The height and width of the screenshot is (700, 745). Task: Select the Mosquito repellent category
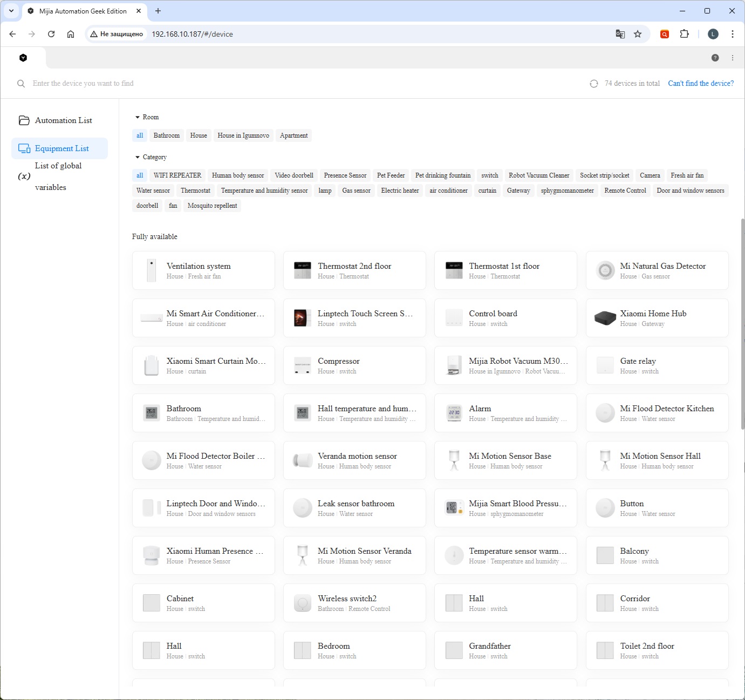click(x=213, y=206)
